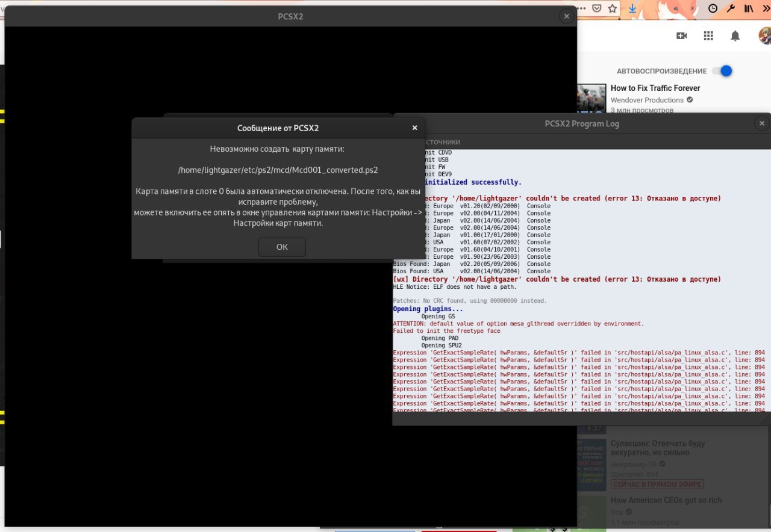Screen dimensions: 771x532
Task: Expand the toolbar overflow chevron
Action: (x=766, y=8)
